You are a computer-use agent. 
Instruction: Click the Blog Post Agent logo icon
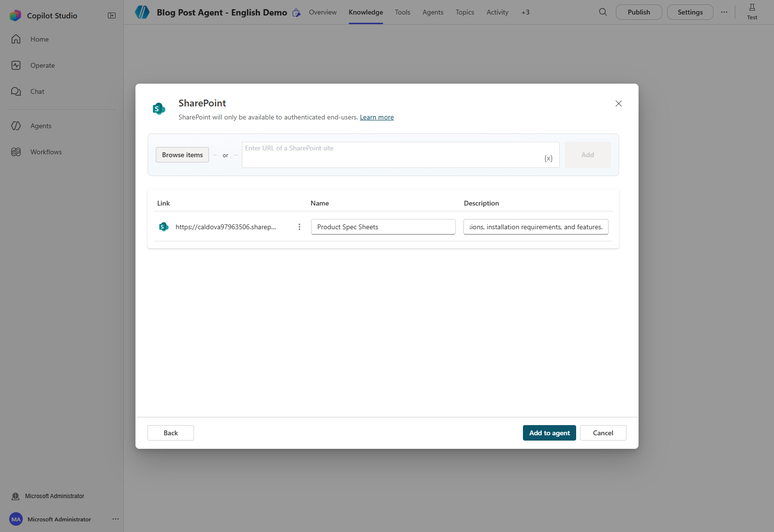pos(142,12)
